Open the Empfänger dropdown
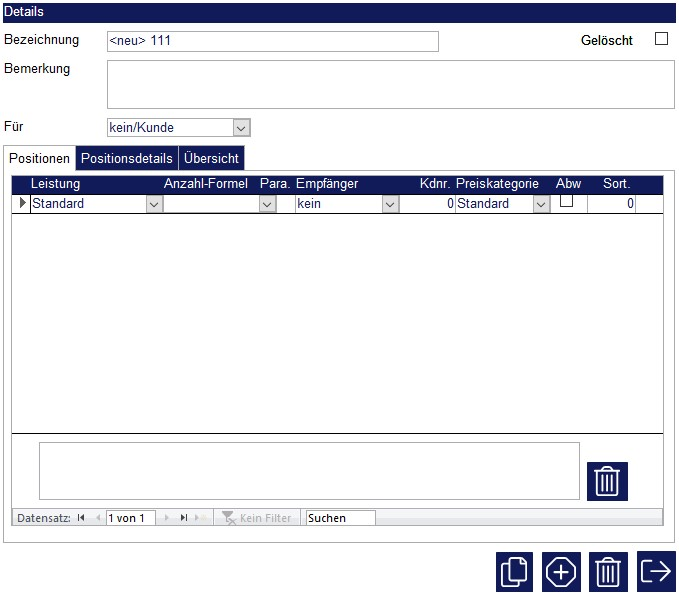 pyautogui.click(x=390, y=204)
